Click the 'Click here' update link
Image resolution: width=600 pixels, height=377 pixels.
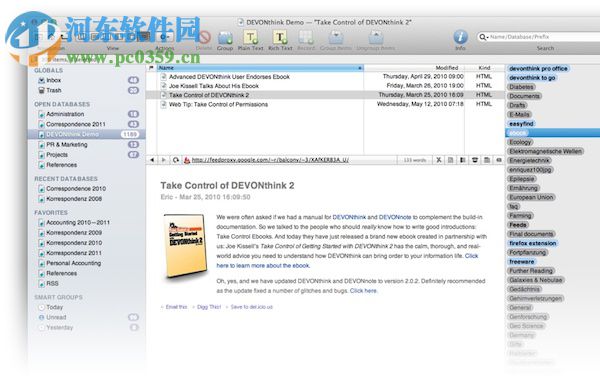point(363,291)
